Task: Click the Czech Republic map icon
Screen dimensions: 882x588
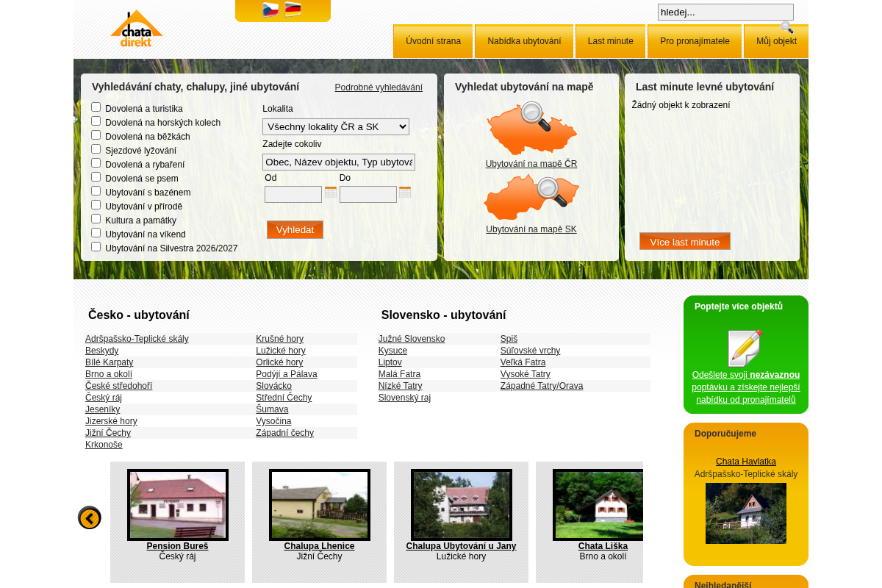Action: [x=531, y=129]
